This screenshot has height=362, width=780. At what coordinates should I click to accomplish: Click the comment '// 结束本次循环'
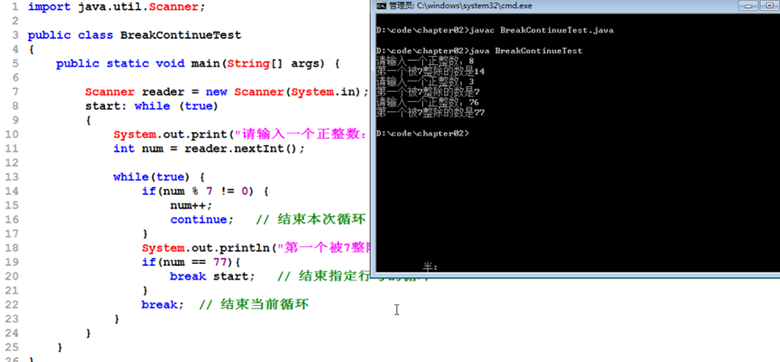pyautogui.click(x=310, y=219)
